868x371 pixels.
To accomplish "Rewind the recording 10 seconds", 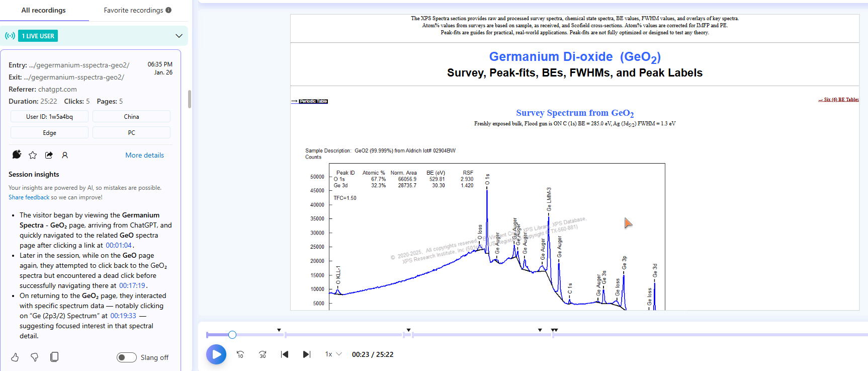I will coord(240,354).
